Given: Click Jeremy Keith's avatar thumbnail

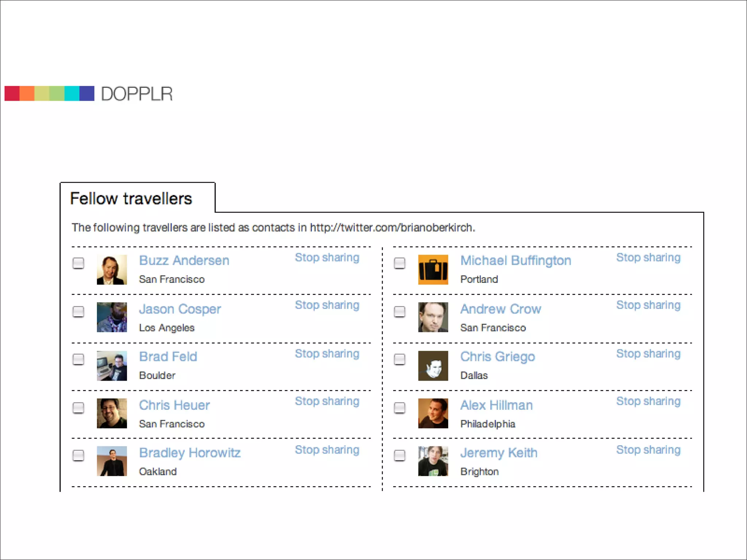Looking at the screenshot, I should [433, 461].
